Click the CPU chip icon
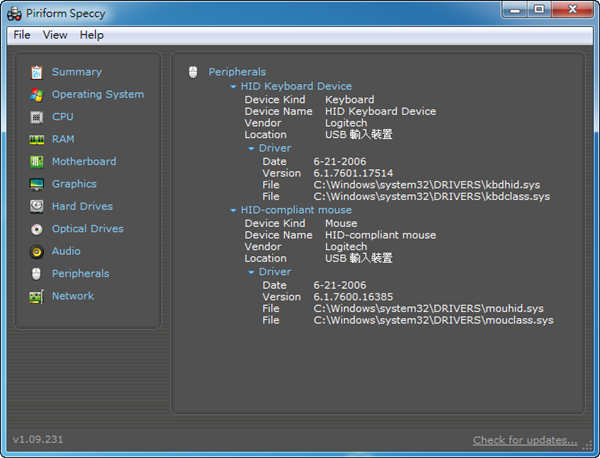The width and height of the screenshot is (600, 458). click(37, 117)
